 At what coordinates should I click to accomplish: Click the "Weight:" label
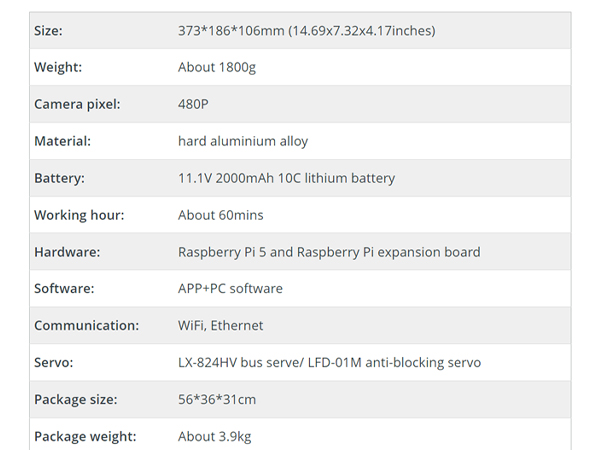point(57,68)
